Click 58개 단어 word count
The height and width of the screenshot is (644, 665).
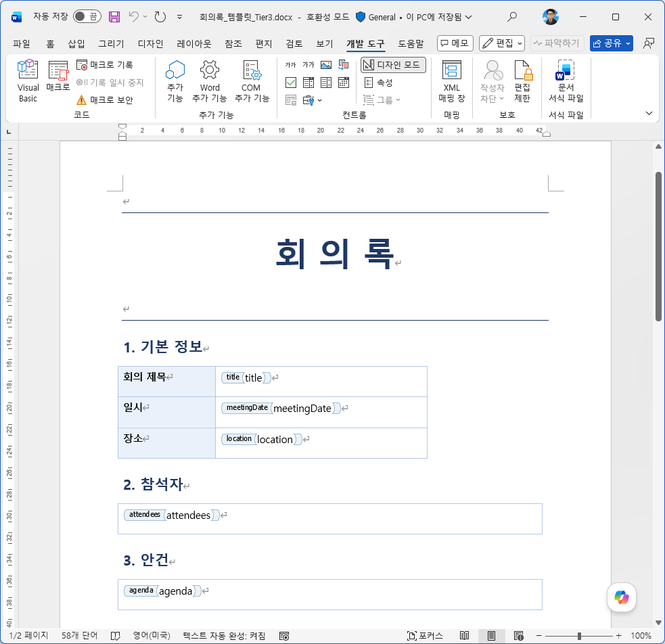click(x=79, y=635)
